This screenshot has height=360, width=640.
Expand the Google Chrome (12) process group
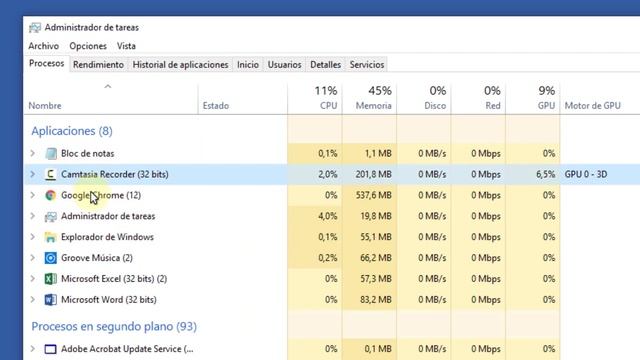[x=33, y=195]
